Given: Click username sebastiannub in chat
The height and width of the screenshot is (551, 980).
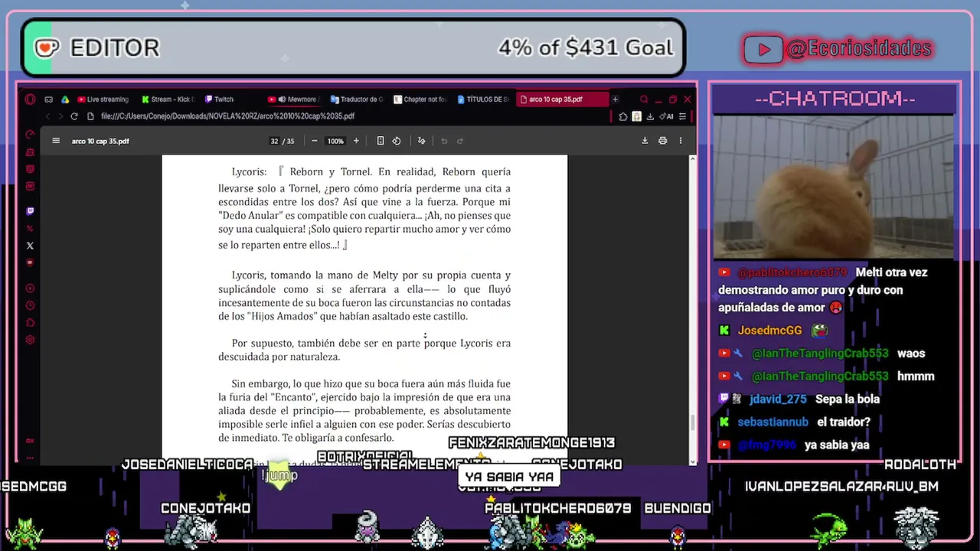Looking at the screenshot, I should coord(773,422).
